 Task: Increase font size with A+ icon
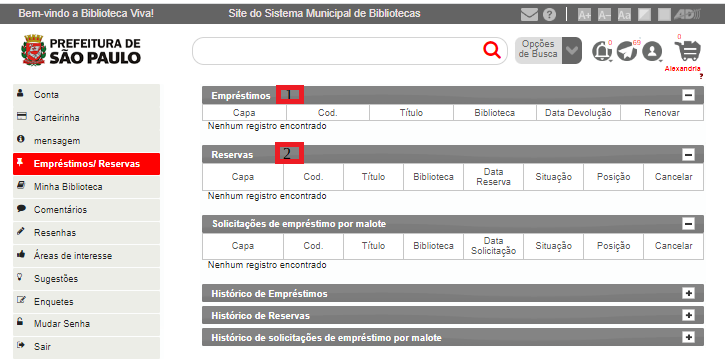coord(584,15)
